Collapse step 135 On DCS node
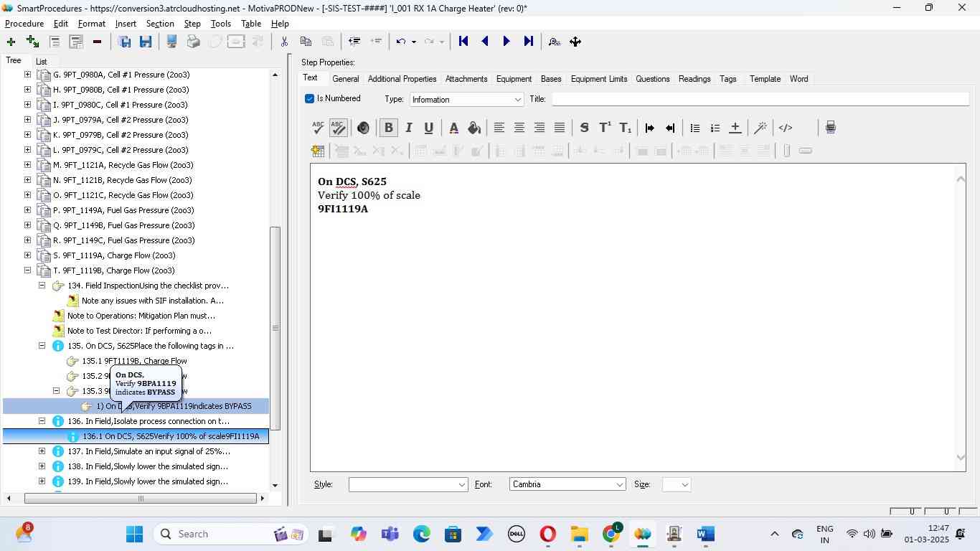 (42, 346)
